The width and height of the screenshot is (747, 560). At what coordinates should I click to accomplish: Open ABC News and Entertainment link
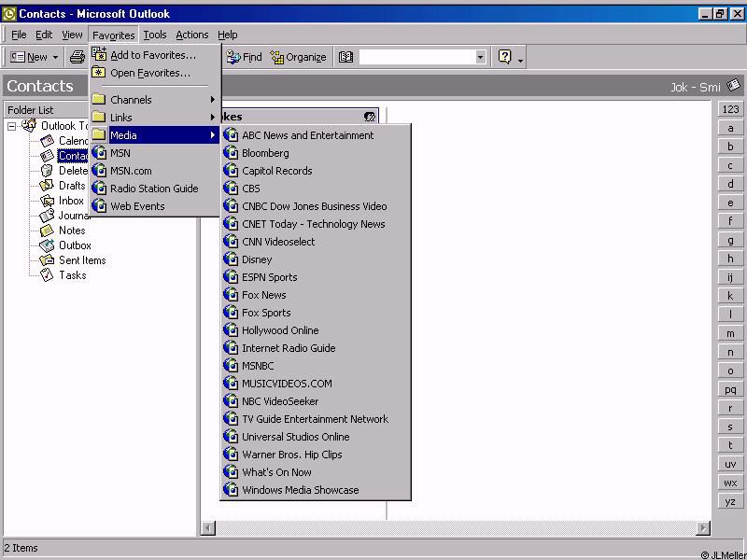(316, 135)
